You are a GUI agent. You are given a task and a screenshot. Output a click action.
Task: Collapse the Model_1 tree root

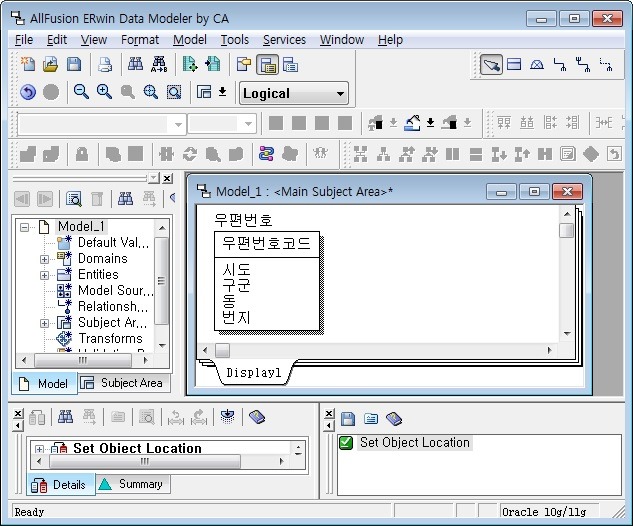click(x=24, y=227)
